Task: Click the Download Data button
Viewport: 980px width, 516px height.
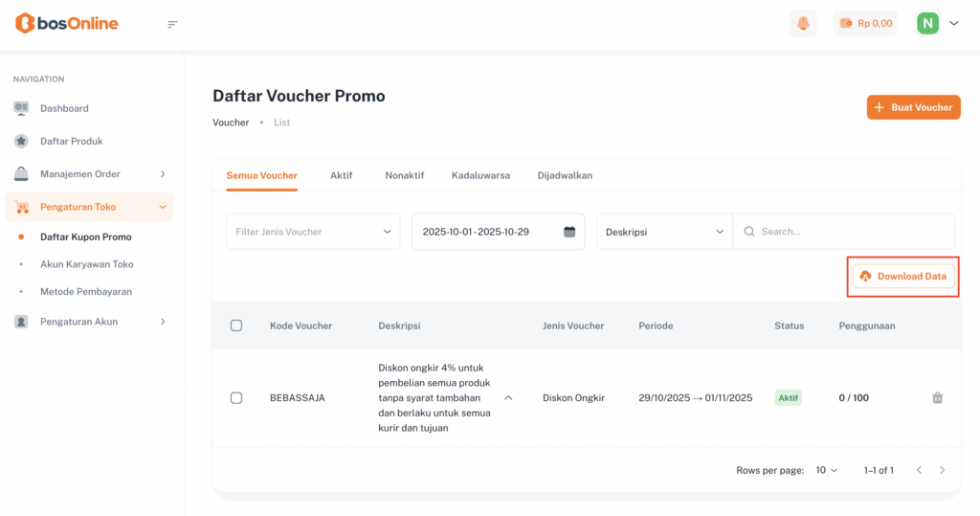Action: pyautogui.click(x=903, y=276)
